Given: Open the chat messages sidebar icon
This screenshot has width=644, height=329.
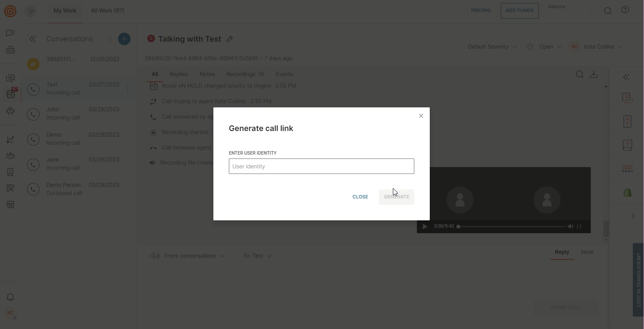Looking at the screenshot, I should coord(10,33).
